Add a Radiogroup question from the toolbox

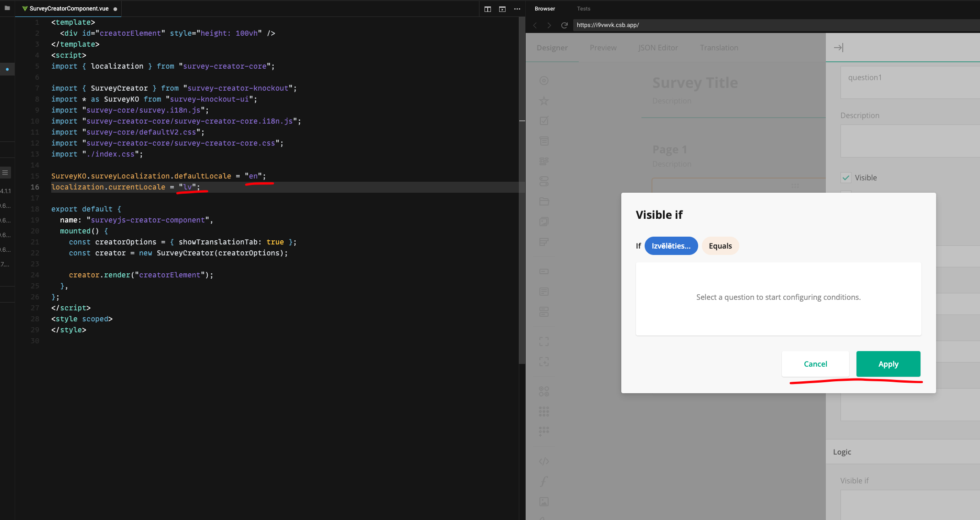tap(544, 80)
